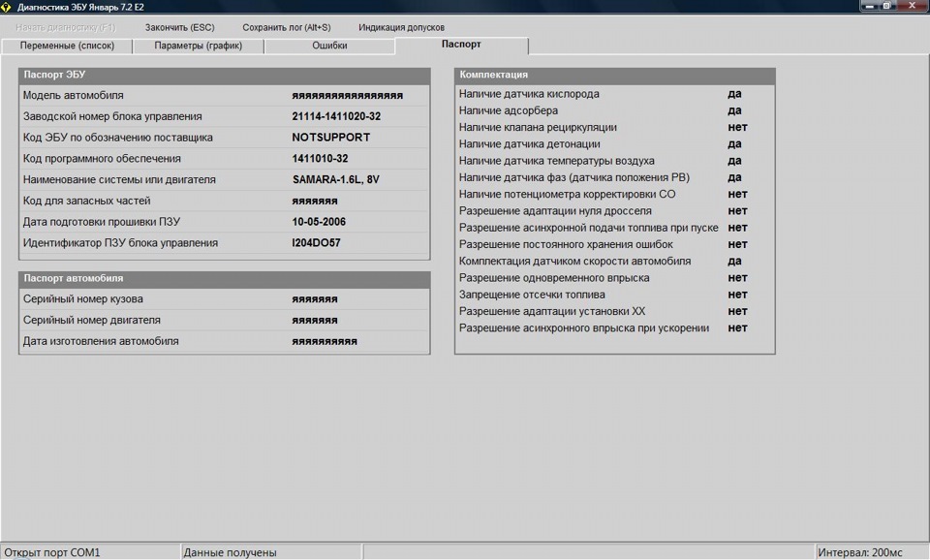Screen dimensions: 930x560
Task: Click row Наличие клапана рециркуляции
Action: click(x=615, y=127)
